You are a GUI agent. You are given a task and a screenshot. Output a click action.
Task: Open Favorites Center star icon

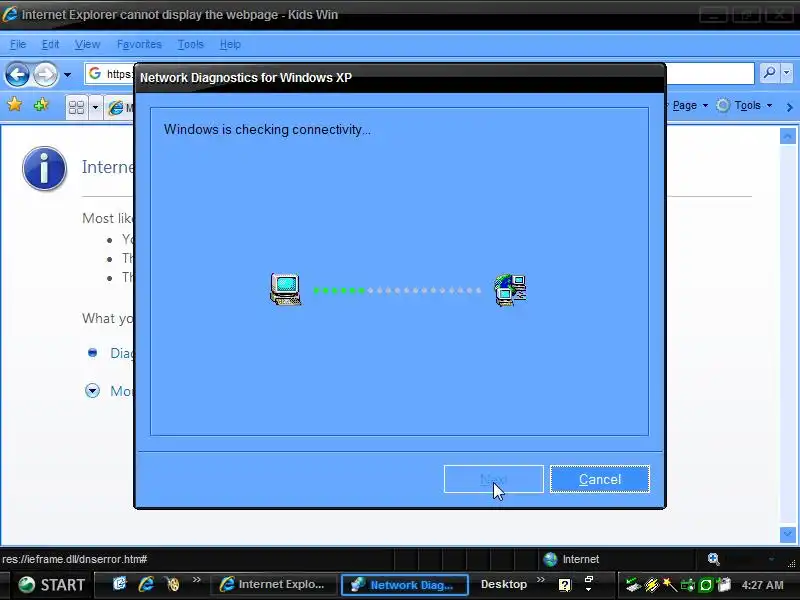(15, 105)
